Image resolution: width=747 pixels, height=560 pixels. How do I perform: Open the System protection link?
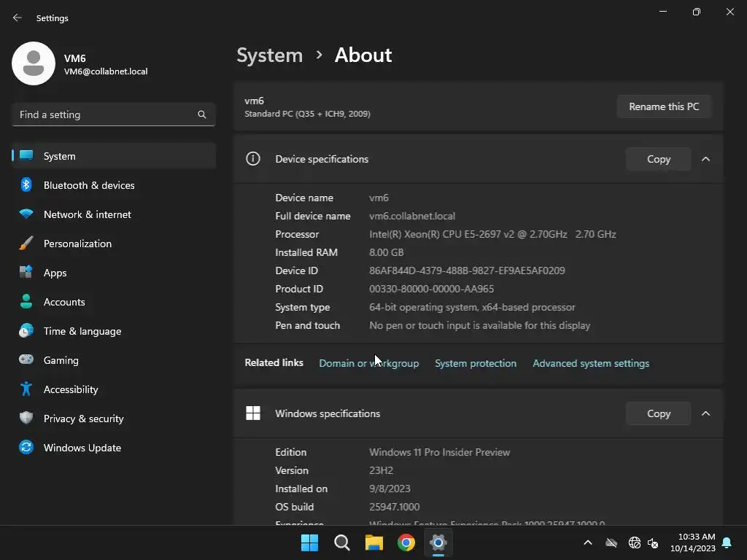(x=476, y=363)
